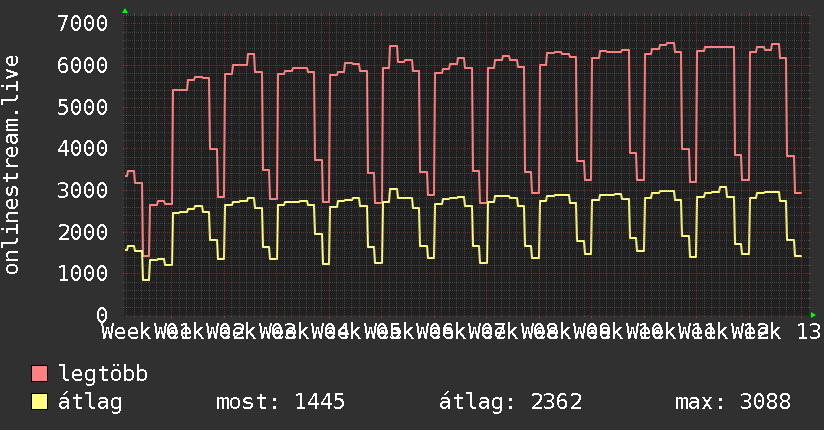The width and height of the screenshot is (824, 430).
Task: Click the 5000 y-axis label
Action: [83, 107]
